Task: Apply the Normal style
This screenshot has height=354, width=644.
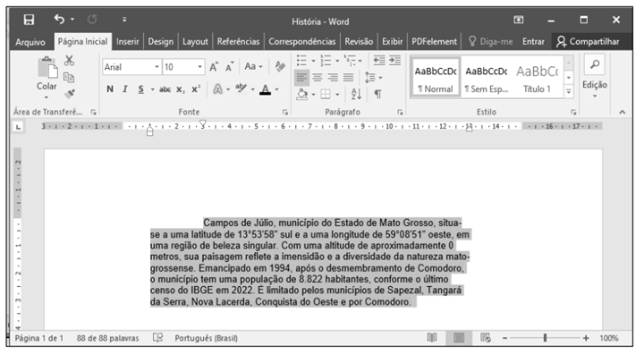Action: [436, 77]
